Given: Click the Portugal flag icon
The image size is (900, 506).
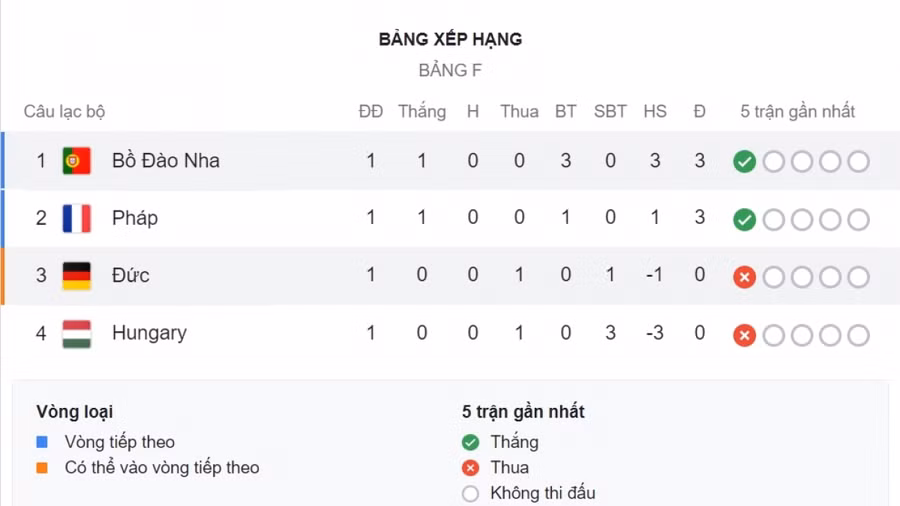Looking at the screenshot, I should (x=77, y=161).
